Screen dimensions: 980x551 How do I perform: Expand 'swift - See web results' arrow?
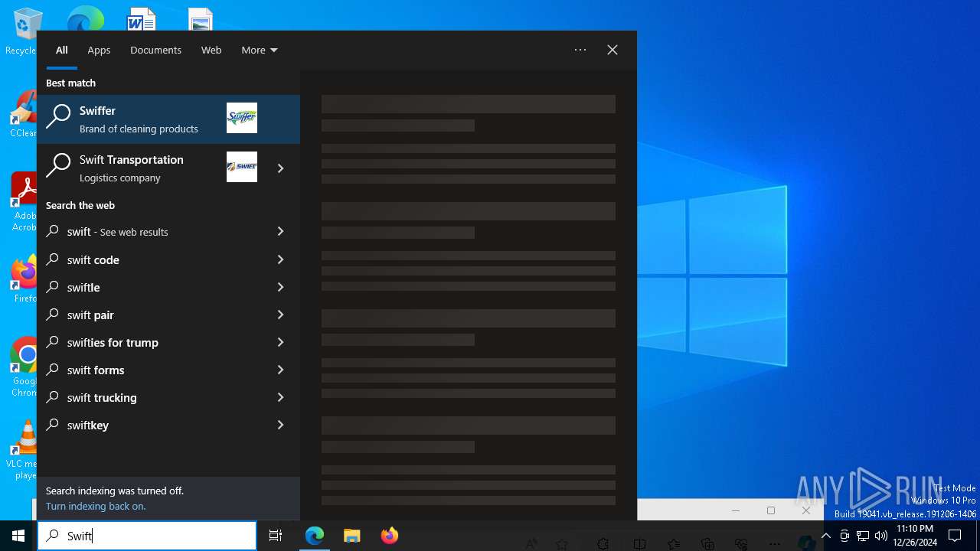tap(281, 231)
